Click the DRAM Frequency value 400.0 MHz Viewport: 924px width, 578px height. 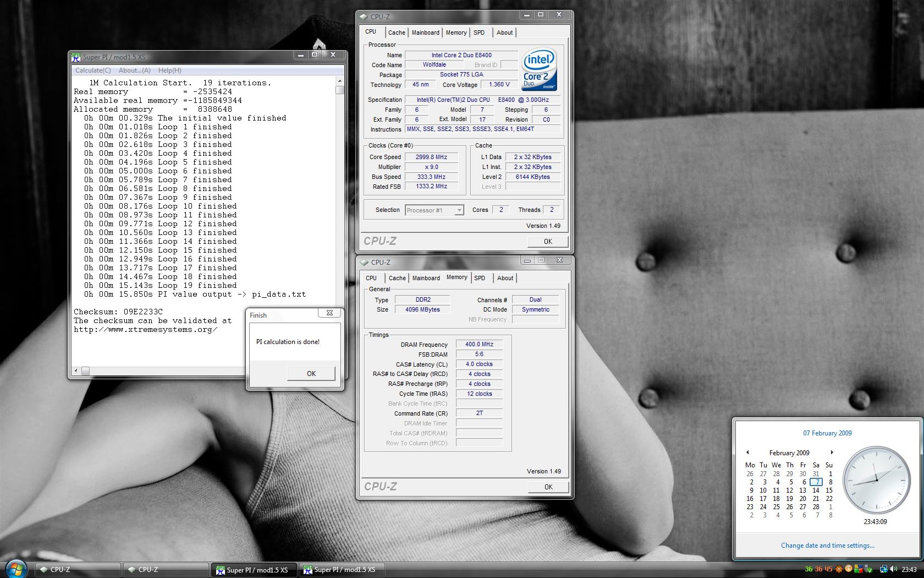tap(479, 344)
